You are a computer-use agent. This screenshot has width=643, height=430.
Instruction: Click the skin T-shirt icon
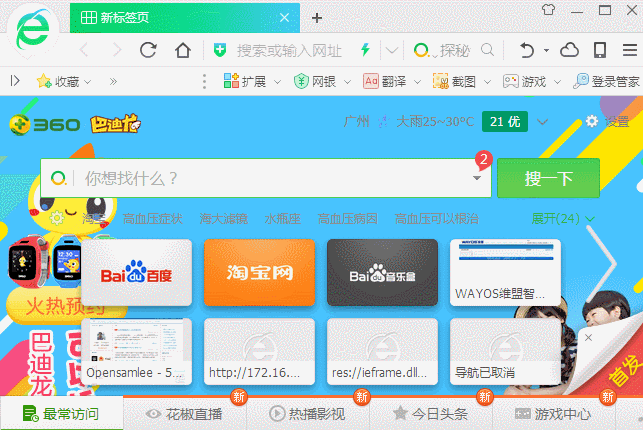(548, 10)
